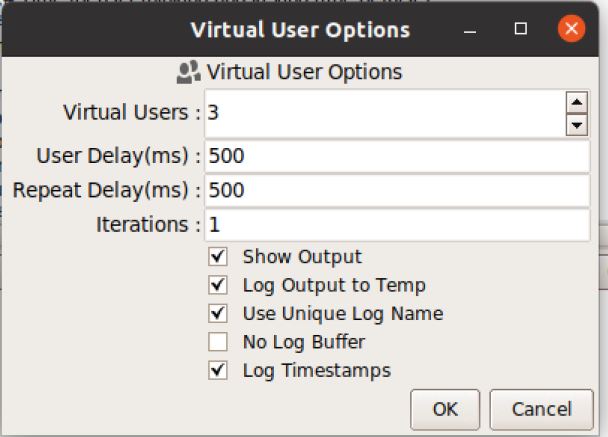608x437 pixels.
Task: Click the Show Output label text
Action: click(302, 257)
